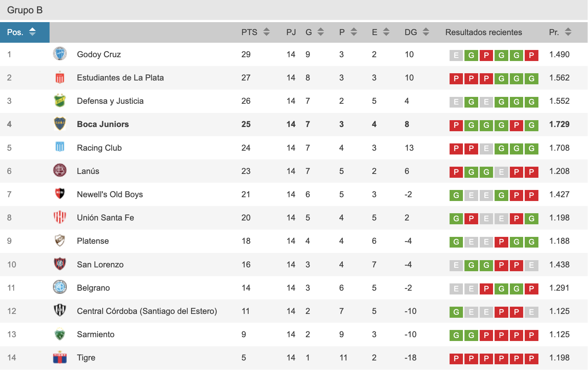
Task: Sort standings by PTS column arrows
Action: [x=267, y=32]
